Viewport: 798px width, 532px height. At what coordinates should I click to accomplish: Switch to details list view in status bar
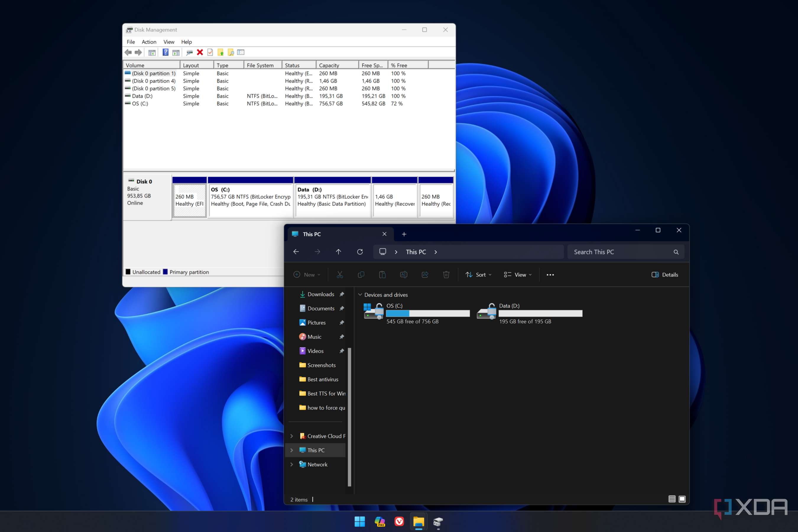click(x=672, y=499)
